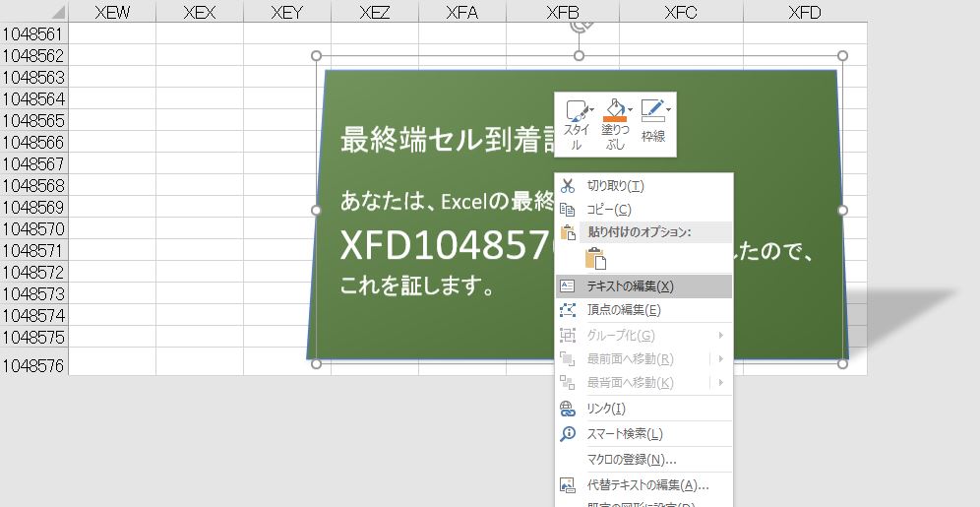Image resolution: width=980 pixels, height=507 pixels.
Task: Open the Link (リンク) menu entry
Action: point(643,409)
